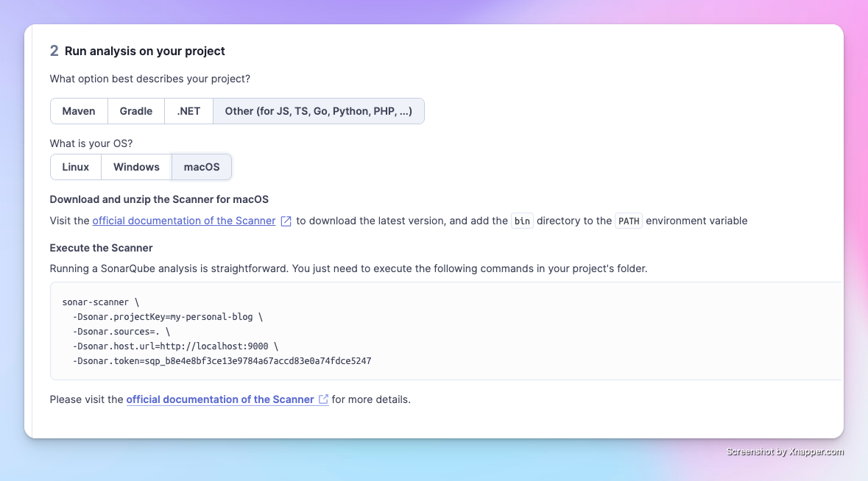Select the Gradle project option
868x481 pixels.
(136, 111)
